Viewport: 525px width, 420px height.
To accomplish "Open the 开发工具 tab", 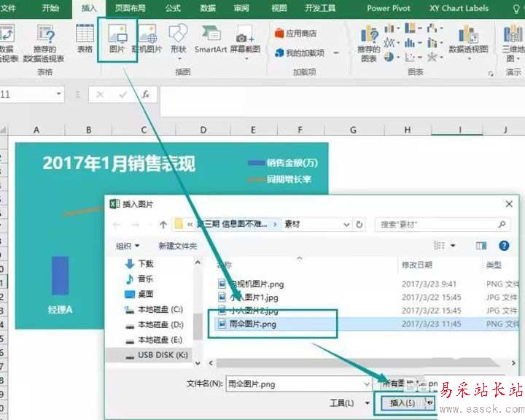I will coord(320,8).
